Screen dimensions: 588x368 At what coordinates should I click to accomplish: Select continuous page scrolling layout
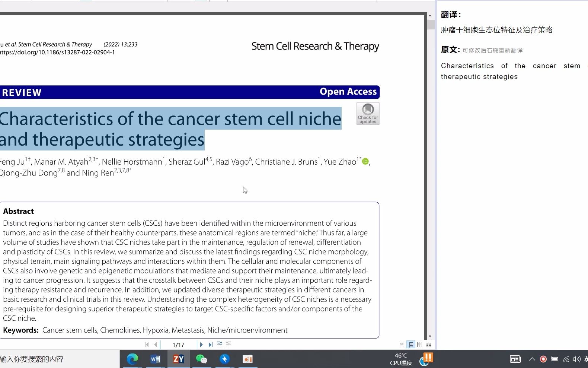coord(411,345)
